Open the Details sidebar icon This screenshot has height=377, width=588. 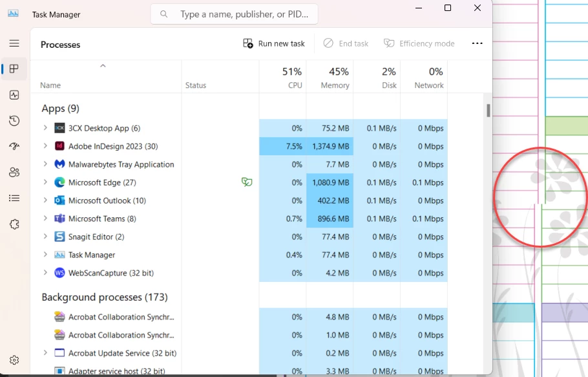(x=14, y=198)
